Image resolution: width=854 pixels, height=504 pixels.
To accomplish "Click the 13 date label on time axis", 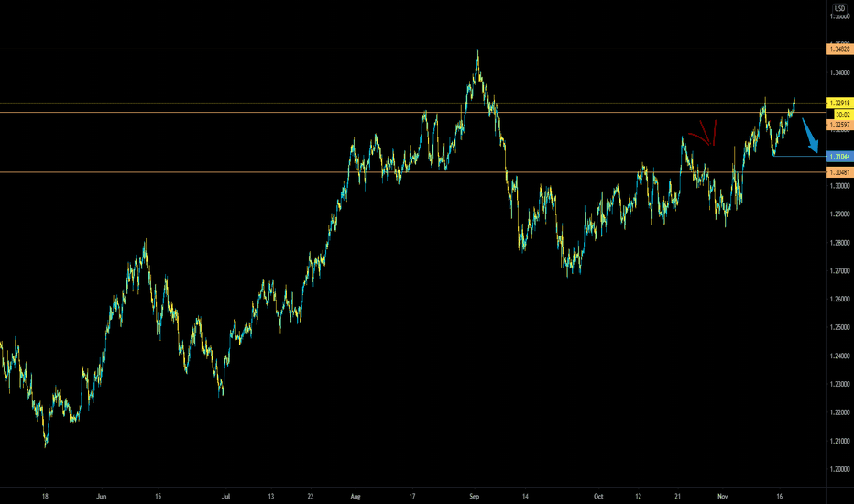I will 270,497.
